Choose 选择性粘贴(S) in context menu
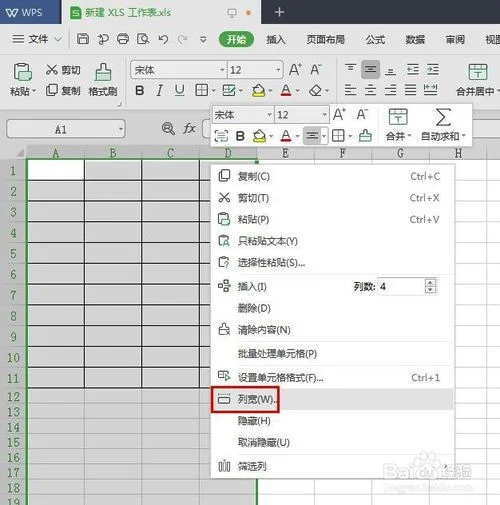Screen dimensions: 500x505 pyautogui.click(x=332, y=262)
